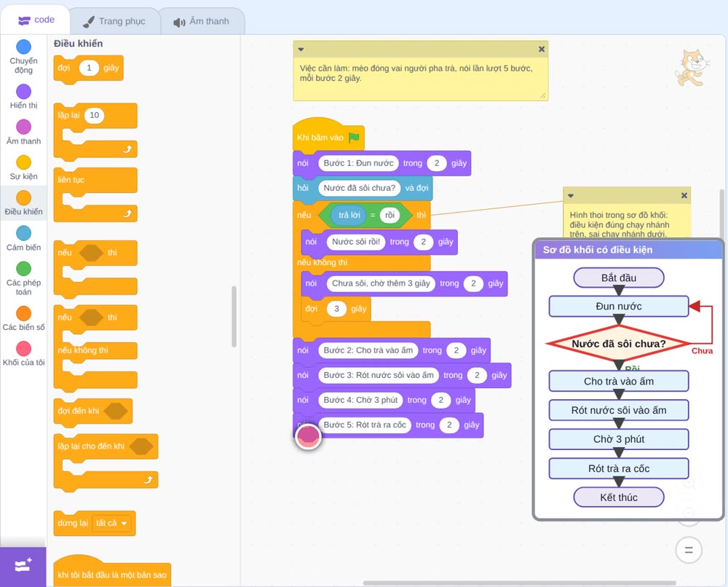Change wait value 3 in script đợi block
728x587 pixels.
coord(336,309)
